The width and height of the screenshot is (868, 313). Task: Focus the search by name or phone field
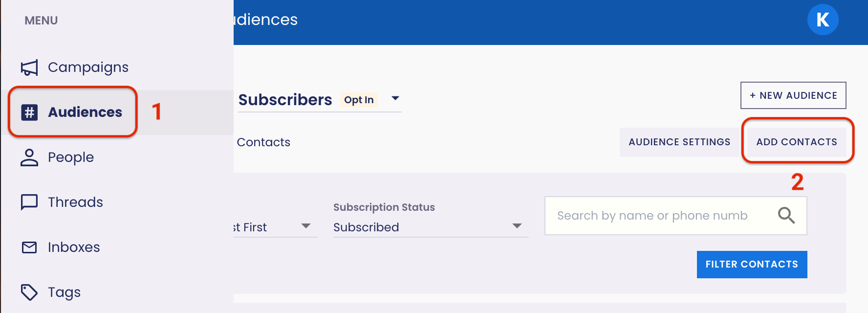click(660, 216)
